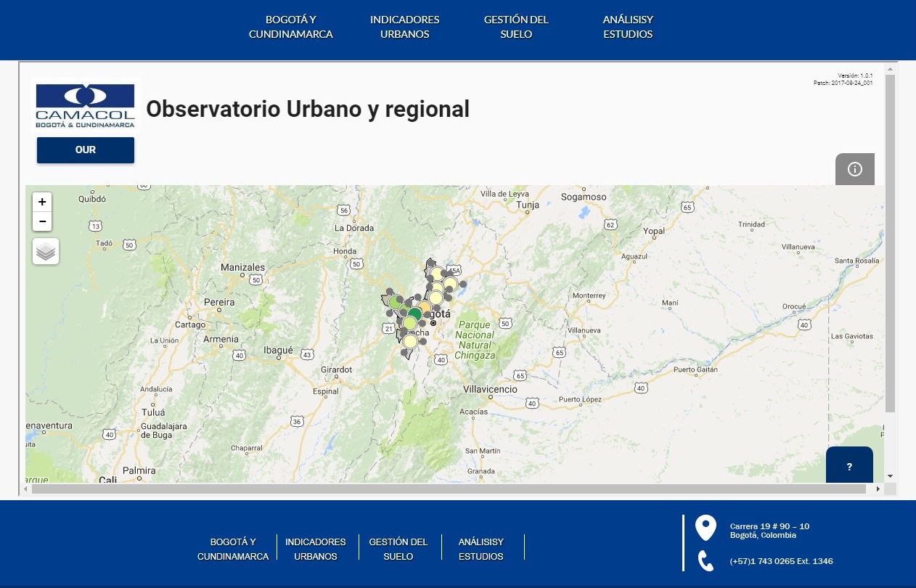Open the info panel icon
This screenshot has height=588, width=916.
click(855, 169)
